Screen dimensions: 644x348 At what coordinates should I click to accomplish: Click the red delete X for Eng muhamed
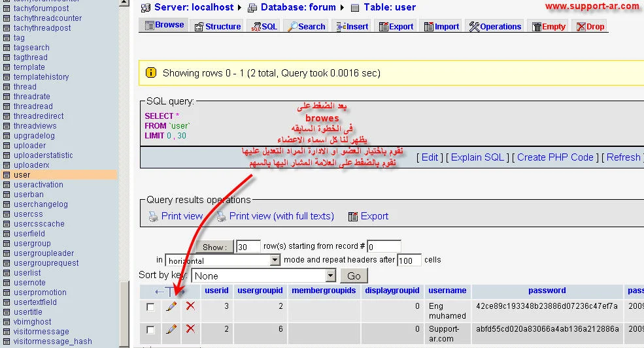(x=190, y=306)
